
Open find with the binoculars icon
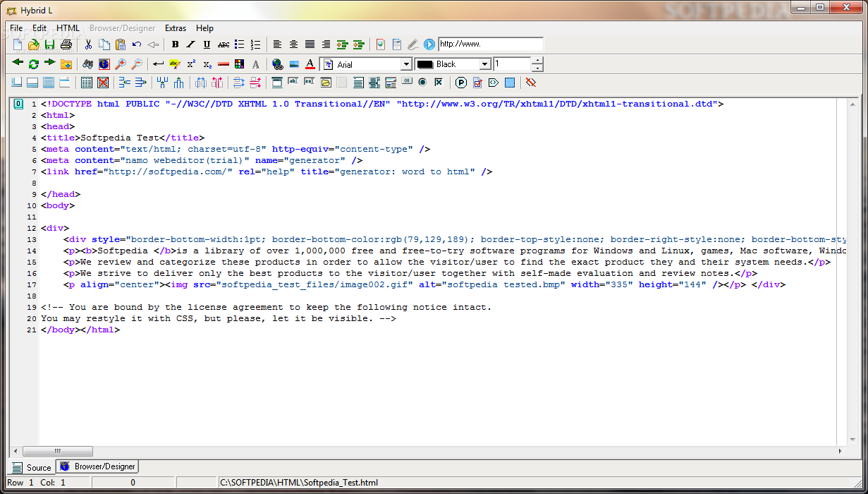pos(88,64)
